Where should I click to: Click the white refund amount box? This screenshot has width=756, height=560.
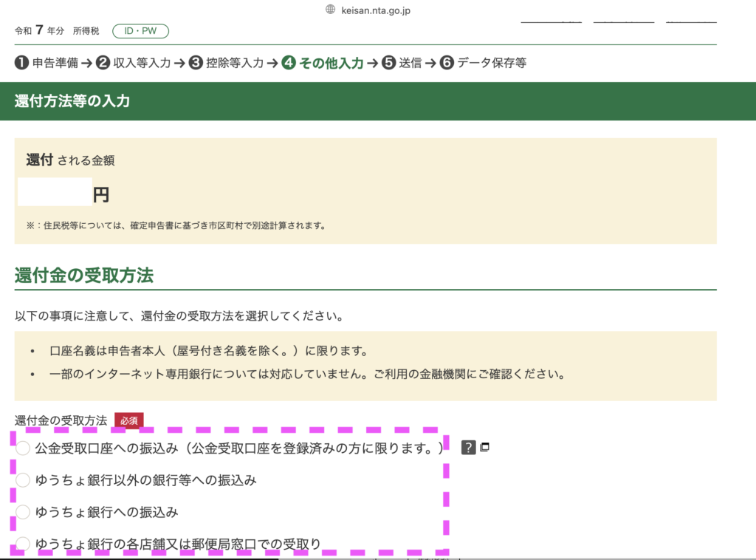tap(55, 192)
